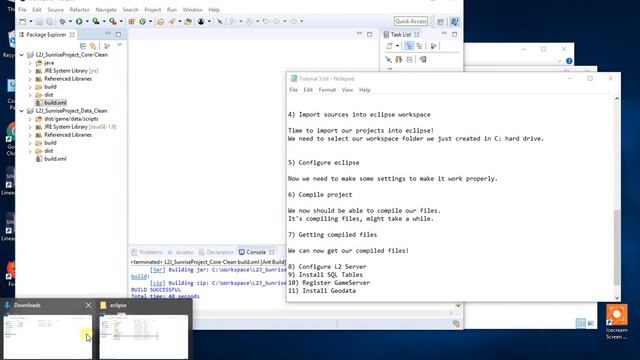The width and height of the screenshot is (640, 360).
Task: Click the Toggle Mark Occurrences icon
Action: tap(220, 21)
